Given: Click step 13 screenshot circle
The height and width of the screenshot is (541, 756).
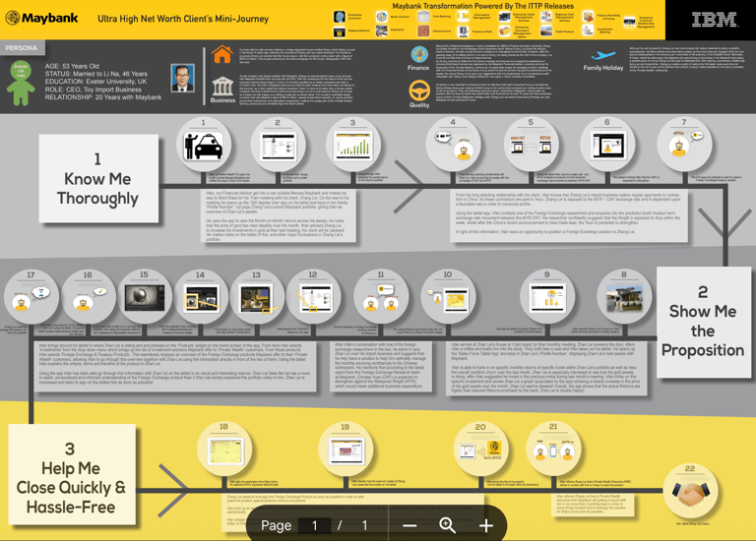Looking at the screenshot, I should 257,296.
